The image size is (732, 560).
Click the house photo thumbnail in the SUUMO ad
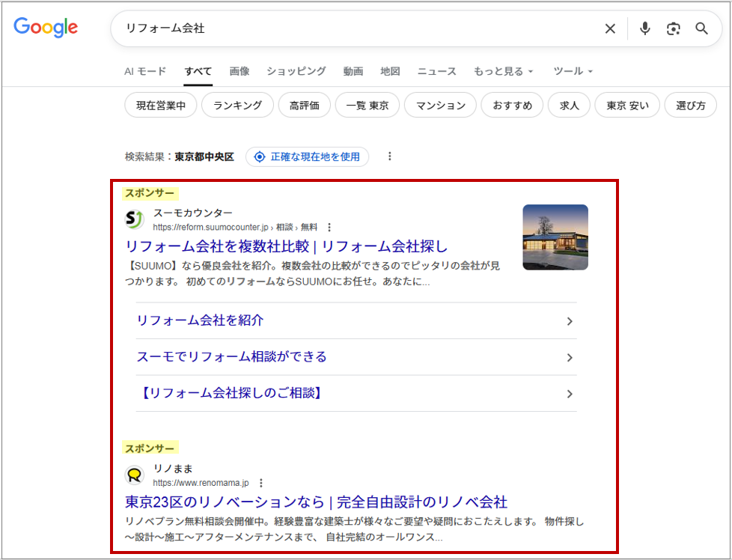[555, 237]
